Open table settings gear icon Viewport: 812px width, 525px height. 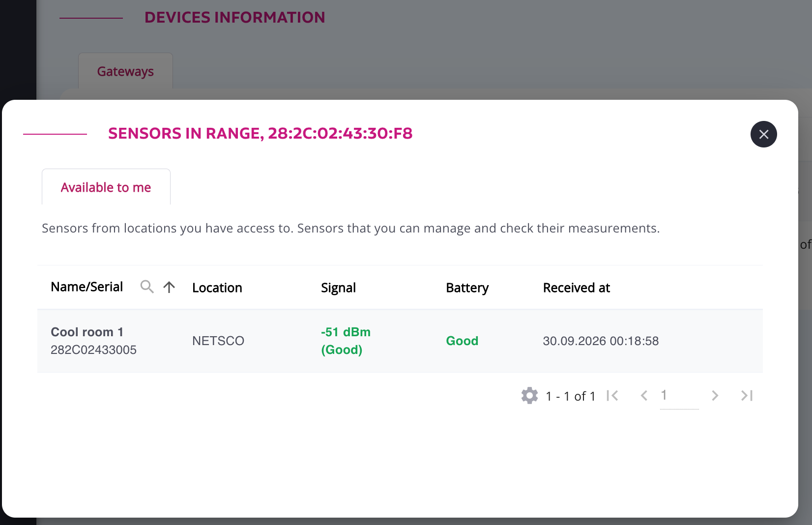tap(529, 396)
